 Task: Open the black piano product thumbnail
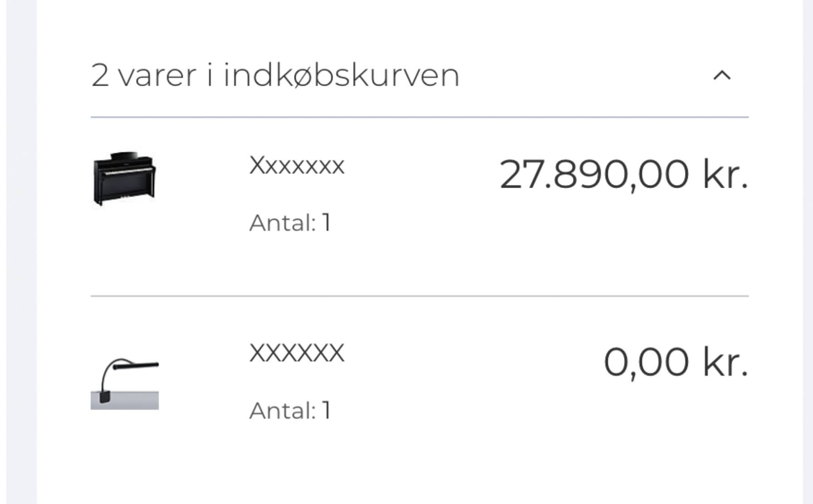pyautogui.click(x=124, y=179)
